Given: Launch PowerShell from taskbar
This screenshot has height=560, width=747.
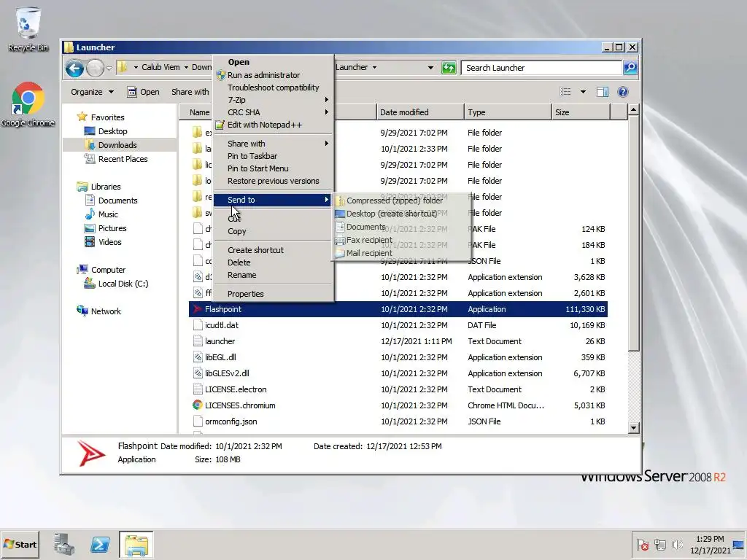Looking at the screenshot, I should click(x=100, y=544).
